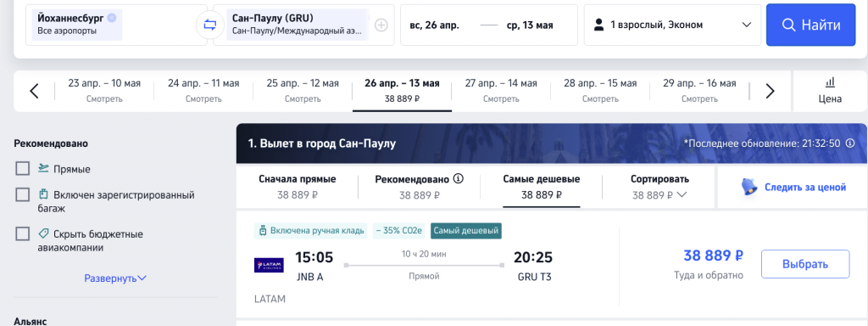Open the travel dates field

489,25
